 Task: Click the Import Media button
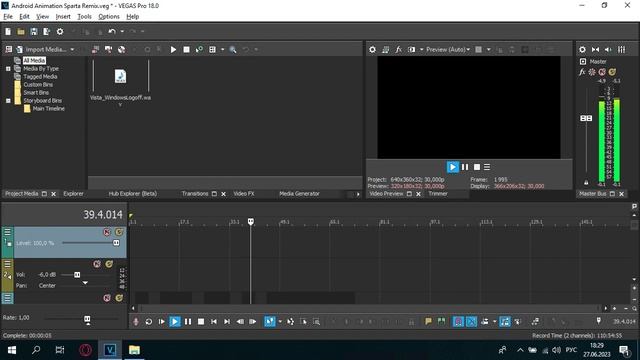tap(41, 49)
